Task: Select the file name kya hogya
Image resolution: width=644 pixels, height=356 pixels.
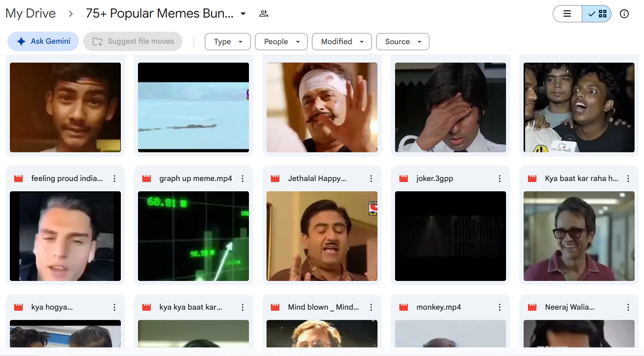Action: click(52, 307)
